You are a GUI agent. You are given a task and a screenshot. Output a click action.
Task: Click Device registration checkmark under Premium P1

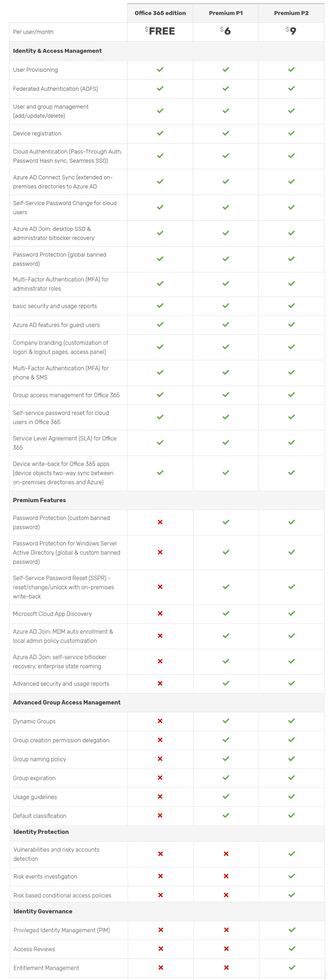click(x=226, y=133)
